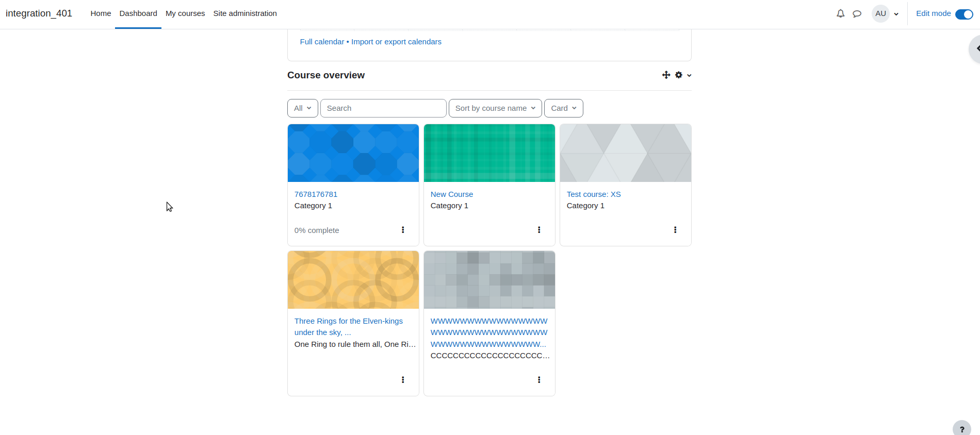This screenshot has width=980, height=435.
Task: Click 'One Ring to rule them all' text
Action: [x=355, y=344]
